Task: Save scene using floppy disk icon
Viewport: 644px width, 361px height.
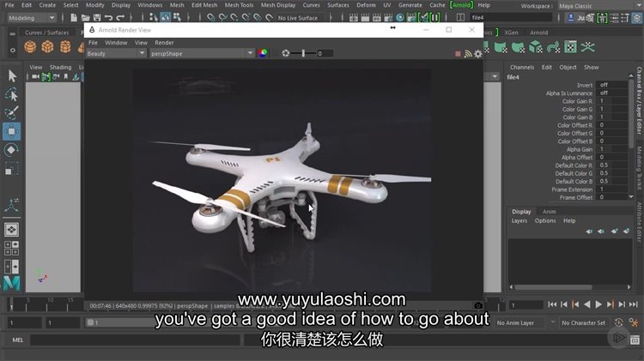Action: coord(97,18)
